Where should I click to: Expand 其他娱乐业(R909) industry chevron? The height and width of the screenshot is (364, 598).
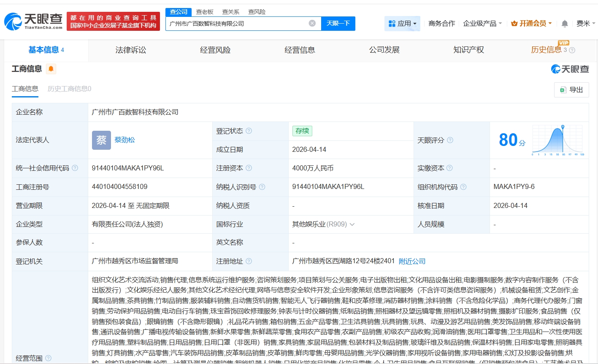point(352,224)
